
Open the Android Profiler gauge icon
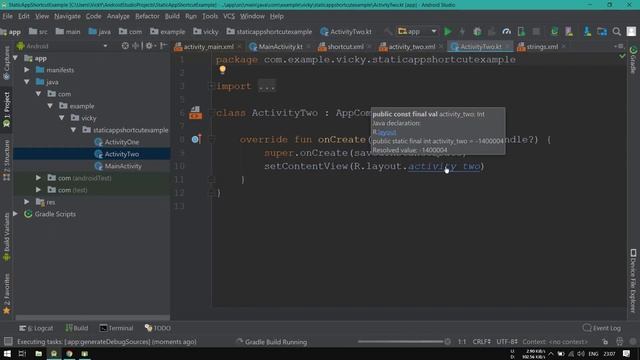click(507, 31)
